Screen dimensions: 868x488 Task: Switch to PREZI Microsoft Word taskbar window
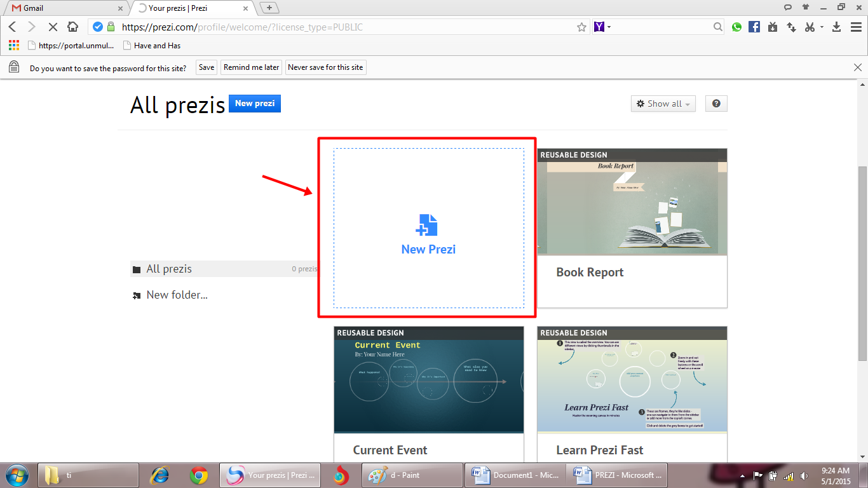(618, 475)
